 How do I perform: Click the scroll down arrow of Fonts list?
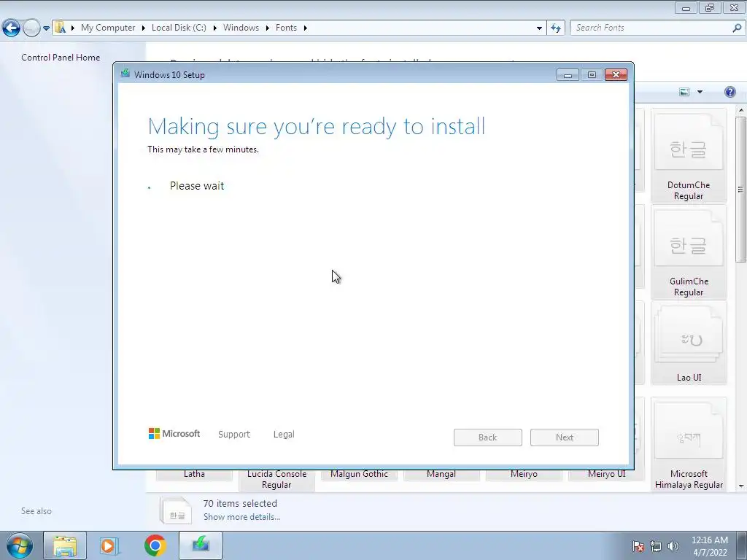pyautogui.click(x=741, y=486)
